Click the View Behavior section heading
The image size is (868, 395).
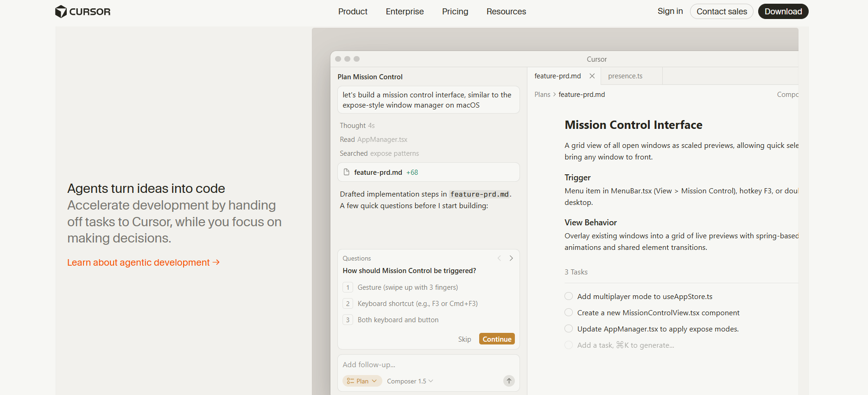pos(590,223)
